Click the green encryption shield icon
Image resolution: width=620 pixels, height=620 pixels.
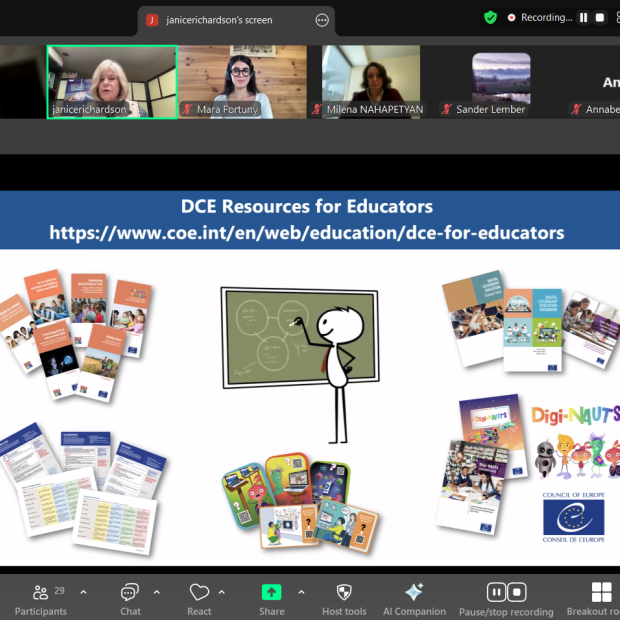(x=490, y=17)
